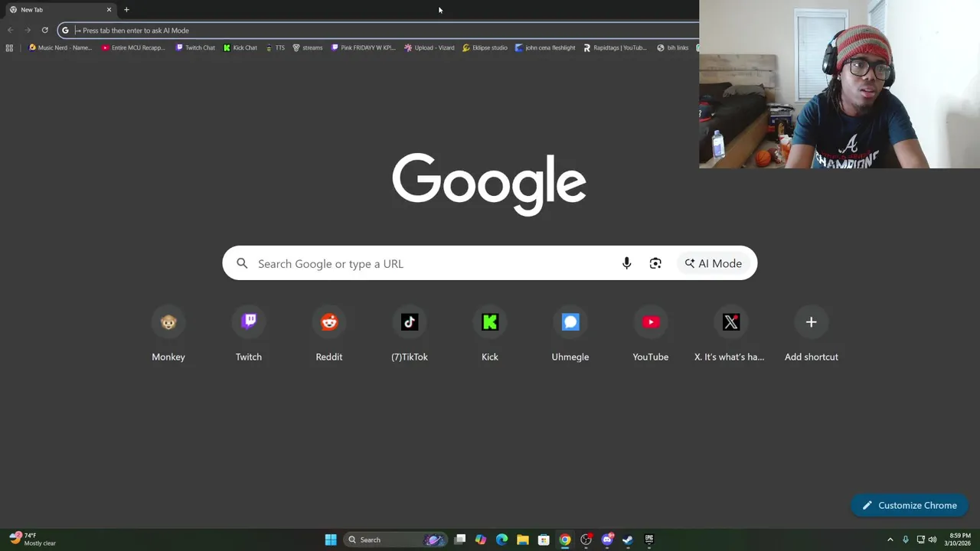The image size is (980, 551).
Task: Open Microsoft Store from taskbar
Action: pyautogui.click(x=544, y=540)
